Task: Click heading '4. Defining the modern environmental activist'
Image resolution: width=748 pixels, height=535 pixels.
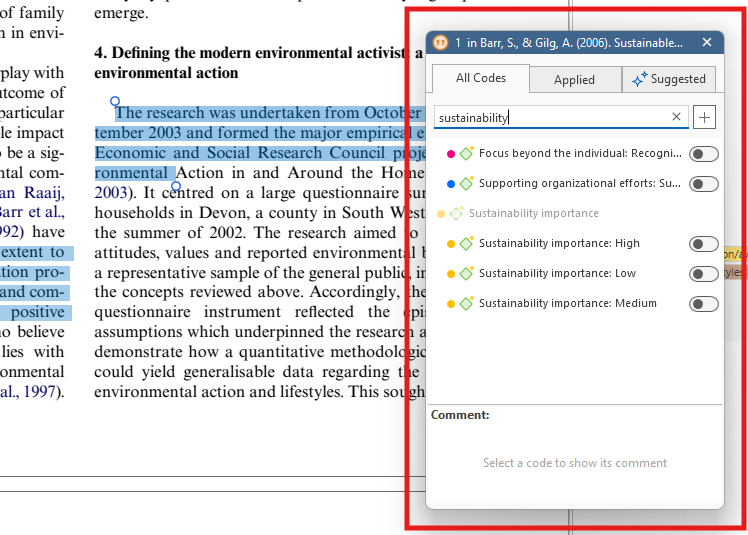Action: point(251,52)
